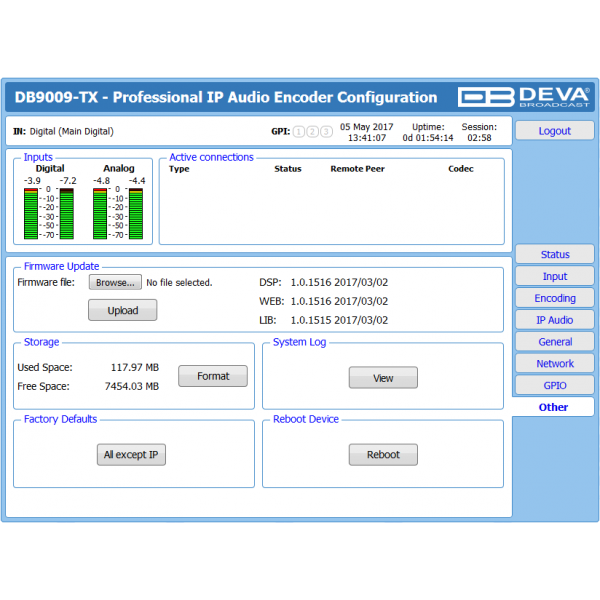
Task: Click the 'Type' column header
Action: [x=179, y=169]
